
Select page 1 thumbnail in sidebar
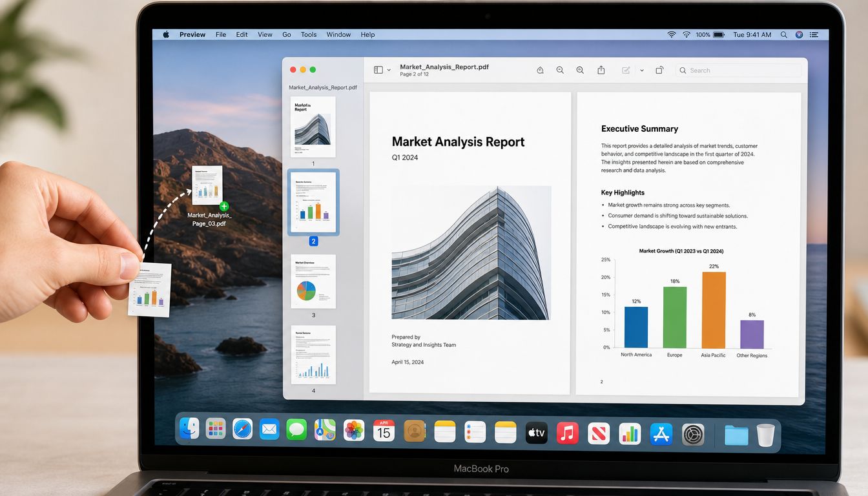pyautogui.click(x=313, y=127)
